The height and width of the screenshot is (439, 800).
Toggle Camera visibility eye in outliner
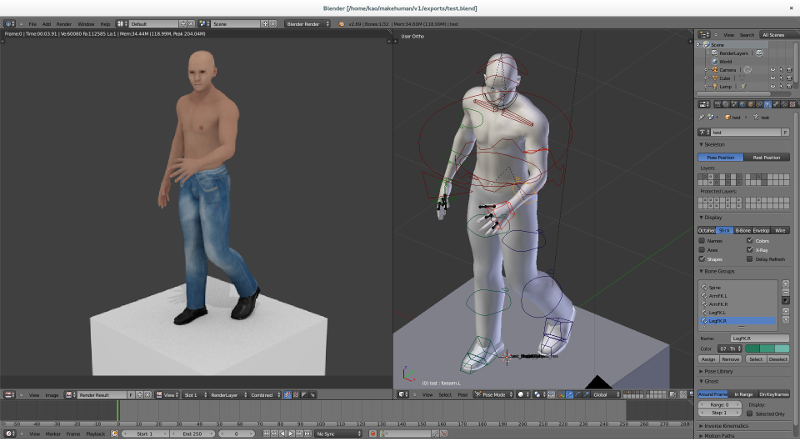[x=773, y=70]
